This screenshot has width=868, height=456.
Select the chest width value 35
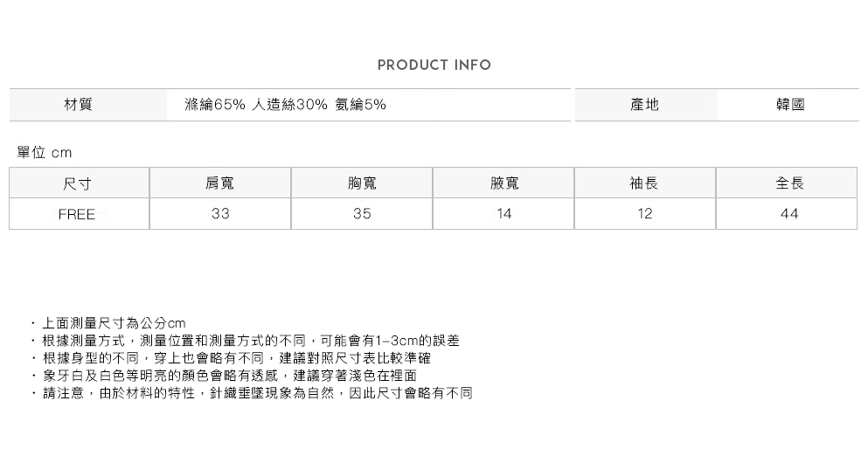pos(362,214)
